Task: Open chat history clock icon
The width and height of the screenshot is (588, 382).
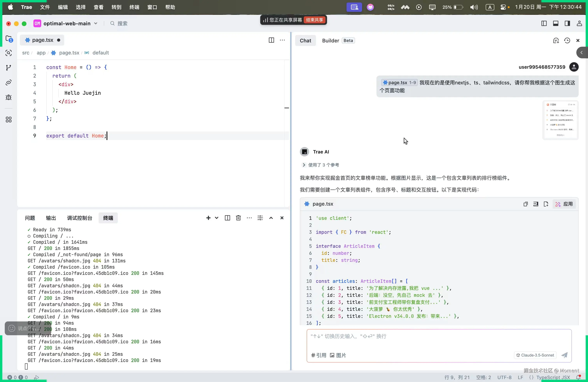Action: tap(567, 40)
